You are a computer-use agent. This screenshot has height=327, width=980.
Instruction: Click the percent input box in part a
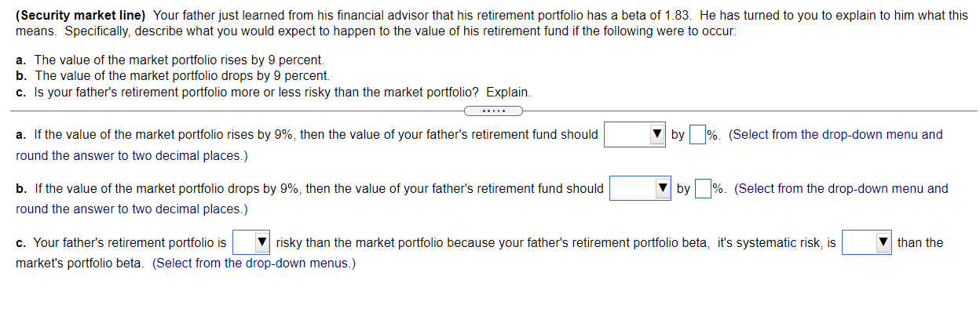[x=697, y=135]
